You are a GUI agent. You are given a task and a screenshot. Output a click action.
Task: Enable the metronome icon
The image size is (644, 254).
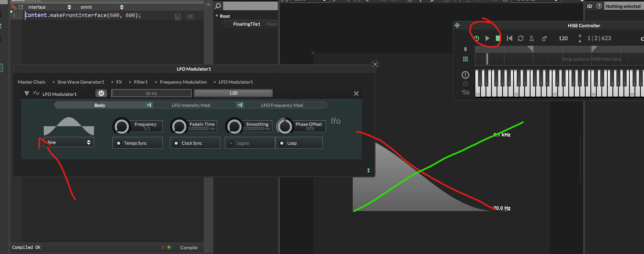click(532, 38)
